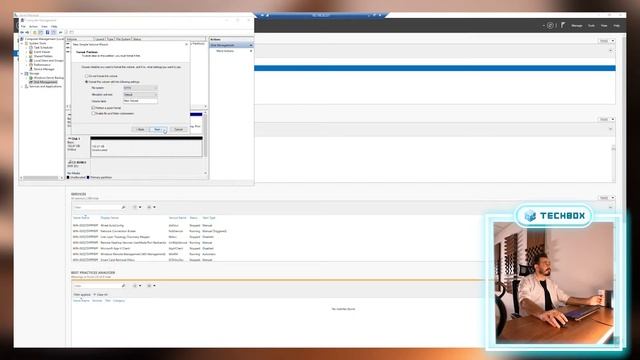Click the Windows Server Backup icon
Viewport: 640px width, 360px height.
pos(31,78)
